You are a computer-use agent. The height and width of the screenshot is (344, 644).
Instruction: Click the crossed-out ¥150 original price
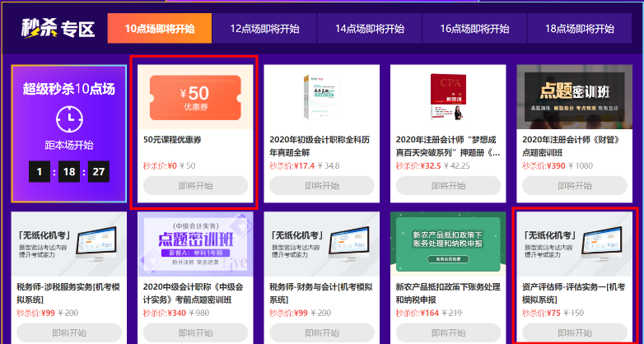(574, 313)
